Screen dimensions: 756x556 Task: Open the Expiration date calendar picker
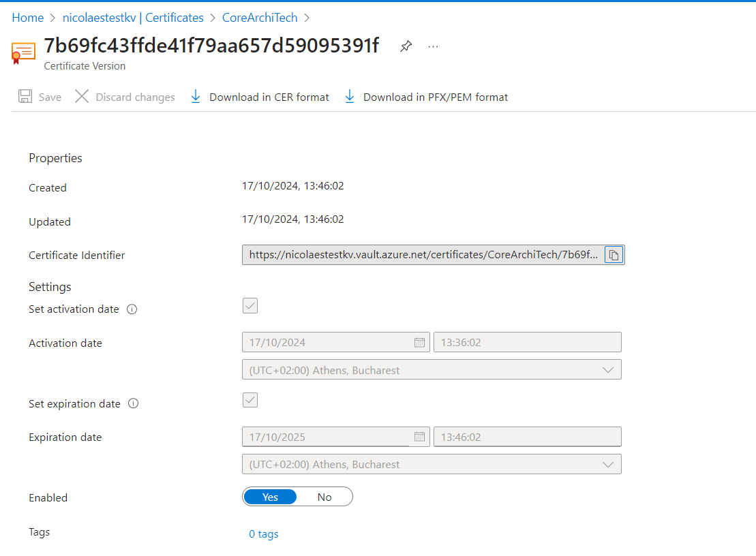(419, 436)
